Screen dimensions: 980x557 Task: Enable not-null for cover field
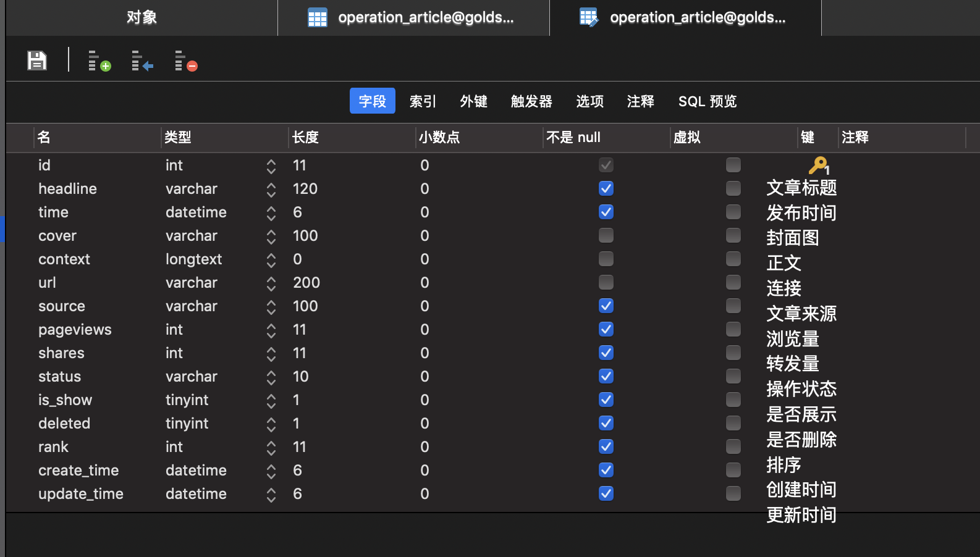pos(606,235)
